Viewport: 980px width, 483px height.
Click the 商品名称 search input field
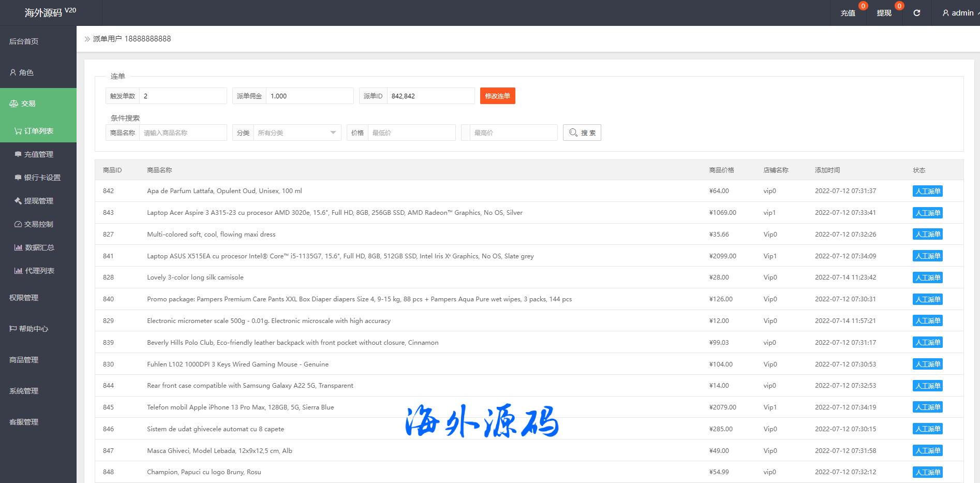(183, 133)
